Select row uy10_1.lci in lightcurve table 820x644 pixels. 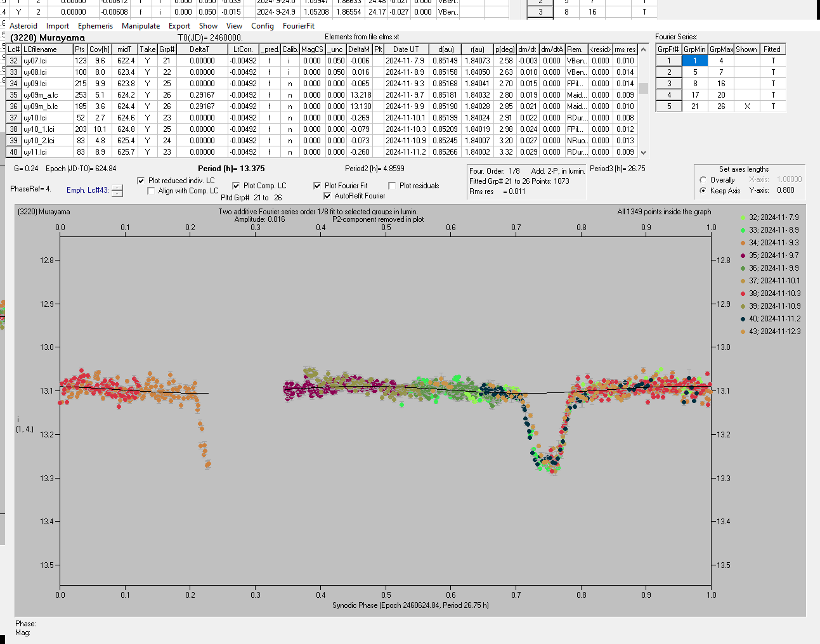click(322, 129)
